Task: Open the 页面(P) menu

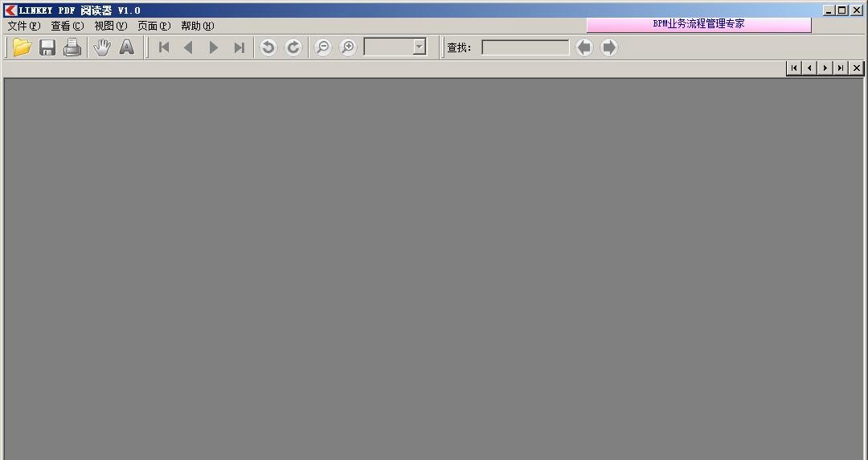Action: (x=154, y=26)
